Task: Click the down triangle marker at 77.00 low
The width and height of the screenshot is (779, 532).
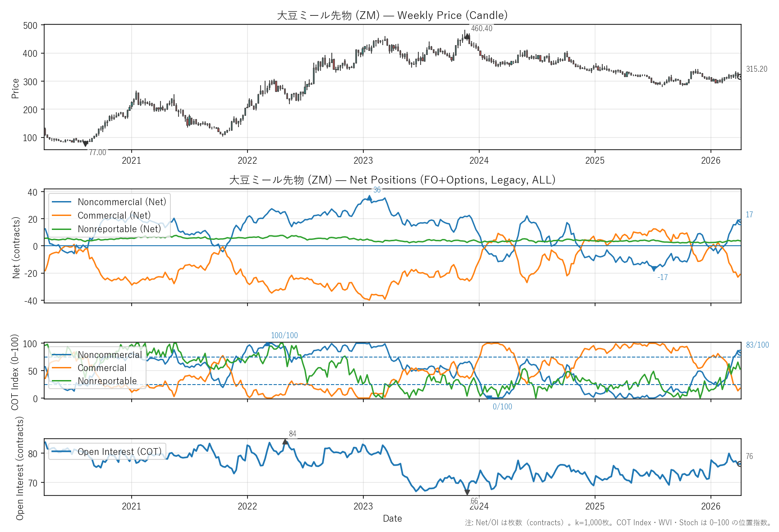Action: (x=85, y=144)
